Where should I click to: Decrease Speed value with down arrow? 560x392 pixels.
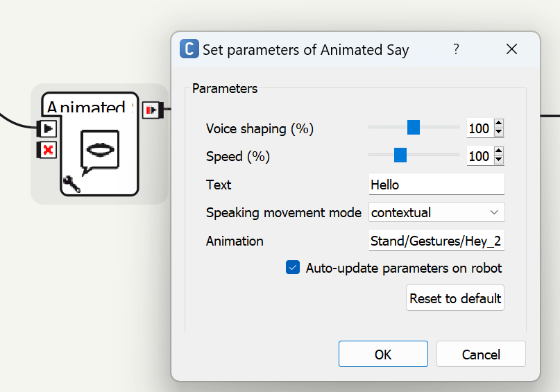click(x=498, y=160)
